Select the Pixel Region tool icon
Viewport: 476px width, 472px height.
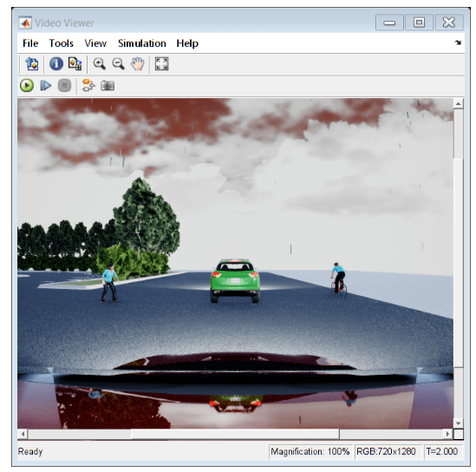(75, 64)
